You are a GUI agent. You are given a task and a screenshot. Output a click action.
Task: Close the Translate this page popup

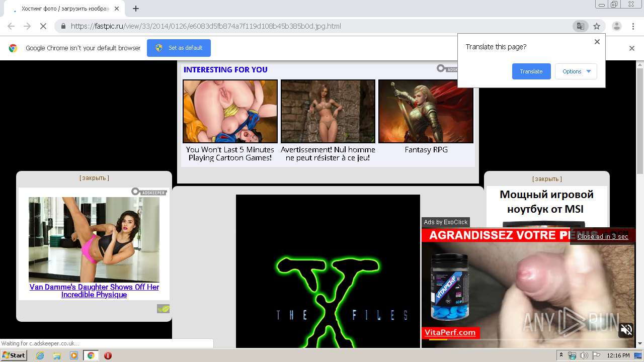coord(597,42)
